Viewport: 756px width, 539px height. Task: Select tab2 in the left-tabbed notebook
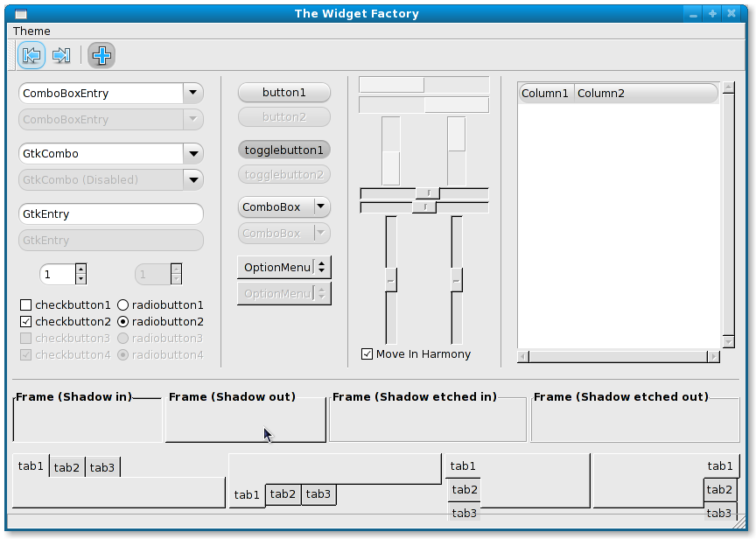(464, 489)
